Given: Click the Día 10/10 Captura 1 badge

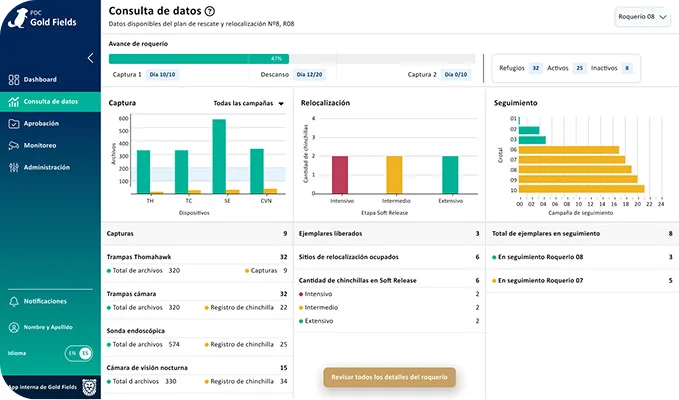Looking at the screenshot, I should (x=162, y=74).
